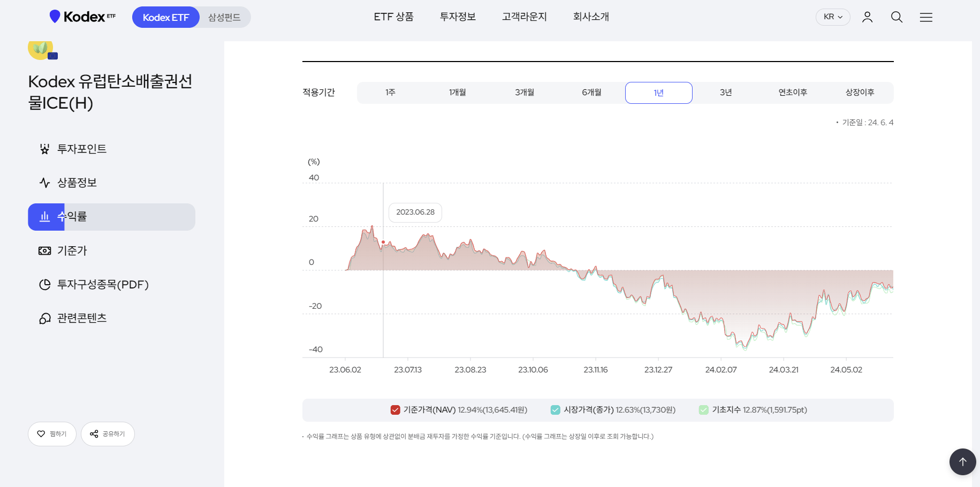Click the 상품정보 pulse icon
The width and height of the screenshot is (980, 487).
[45, 182]
